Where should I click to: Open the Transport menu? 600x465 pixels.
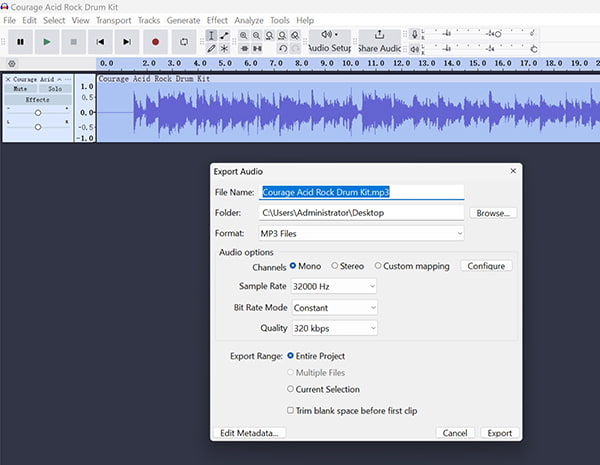[114, 20]
